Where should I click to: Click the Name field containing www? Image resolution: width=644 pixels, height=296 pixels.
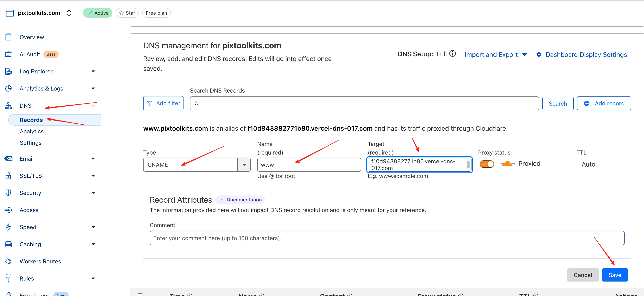tap(309, 165)
